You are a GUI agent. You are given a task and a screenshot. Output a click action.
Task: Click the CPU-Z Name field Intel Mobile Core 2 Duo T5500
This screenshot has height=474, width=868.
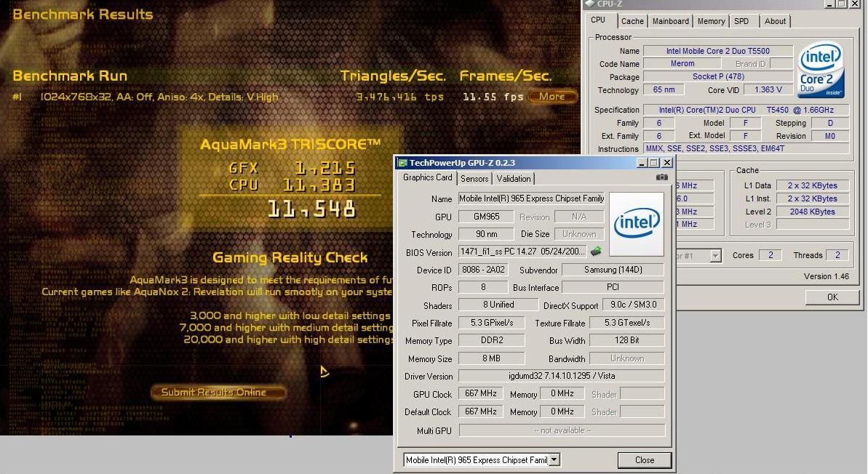718,51
